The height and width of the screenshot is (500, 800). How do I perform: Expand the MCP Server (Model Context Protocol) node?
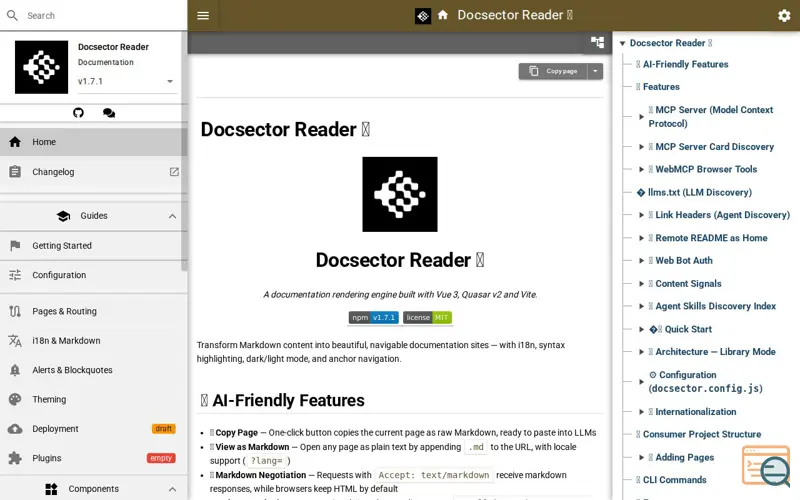click(x=641, y=117)
